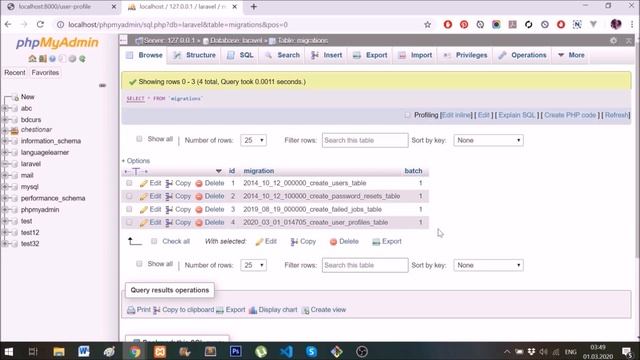Screen dimensions: 640x360
Task: Open Skype from taskbar
Action: coord(311,351)
